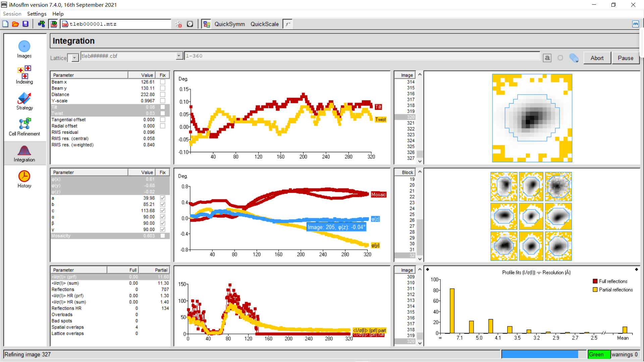Image resolution: width=644 pixels, height=362 pixels.
Task: Open the Lattice dropdown
Action: pos(74,58)
